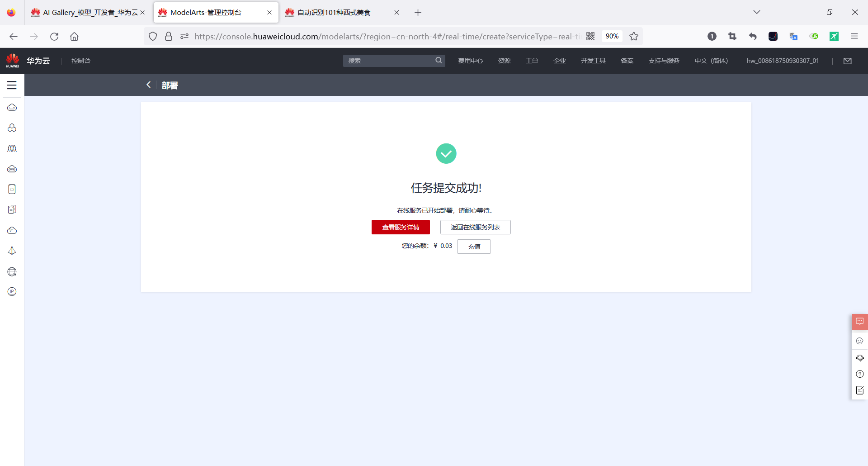Open the Firefox application menu
Image resolution: width=868 pixels, height=466 pixels.
(x=854, y=36)
